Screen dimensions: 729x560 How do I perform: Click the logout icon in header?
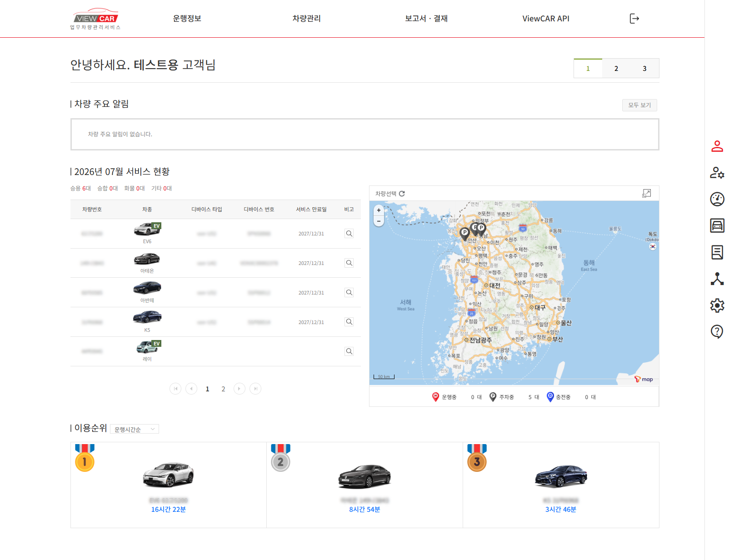coord(634,19)
